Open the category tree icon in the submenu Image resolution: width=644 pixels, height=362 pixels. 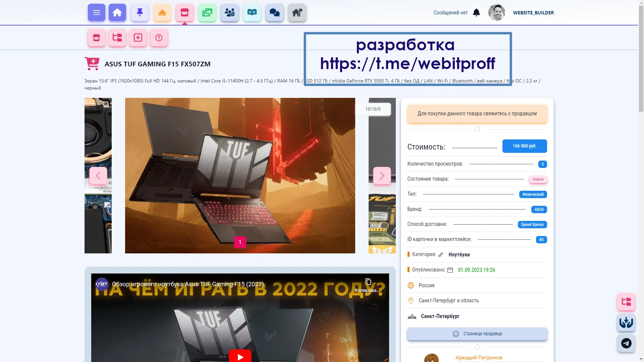click(x=117, y=38)
